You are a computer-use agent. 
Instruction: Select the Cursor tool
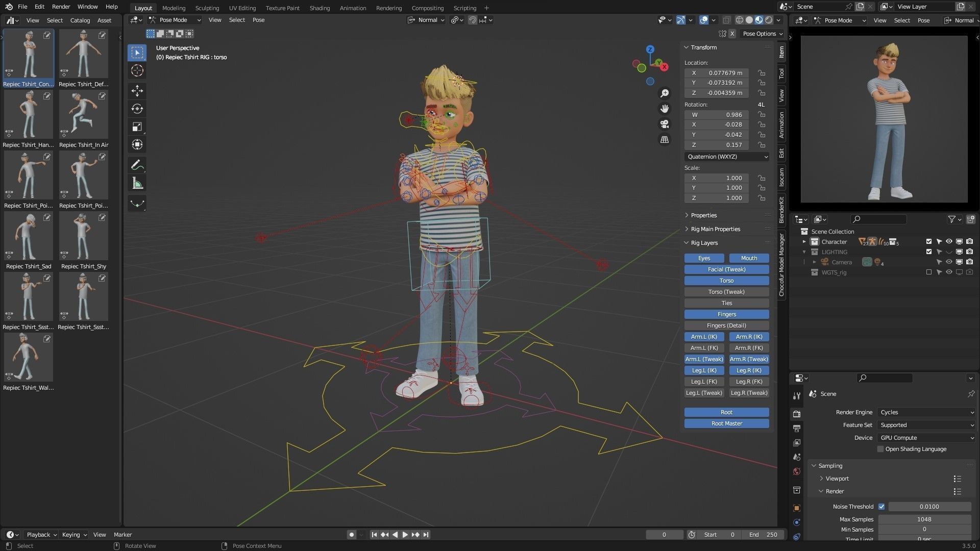pos(137,70)
